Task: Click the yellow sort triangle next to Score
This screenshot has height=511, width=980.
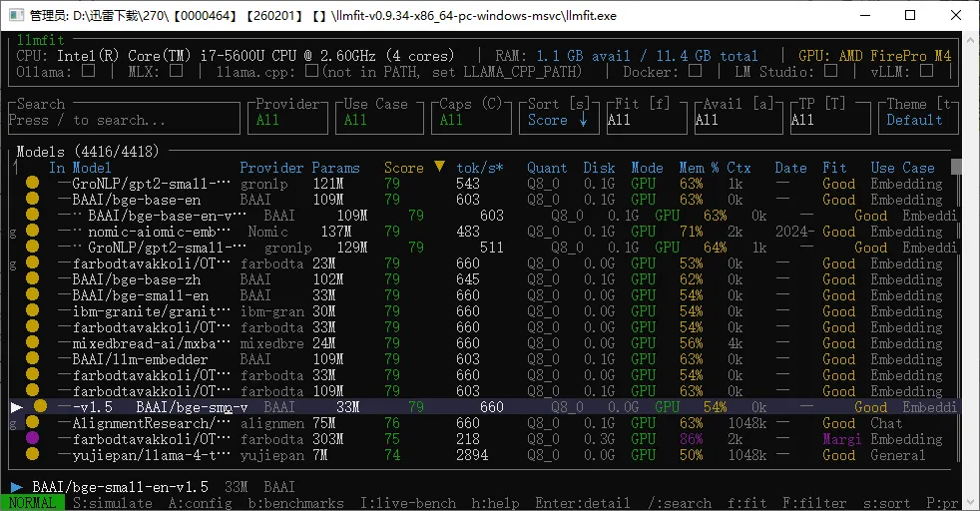Action: (439, 166)
